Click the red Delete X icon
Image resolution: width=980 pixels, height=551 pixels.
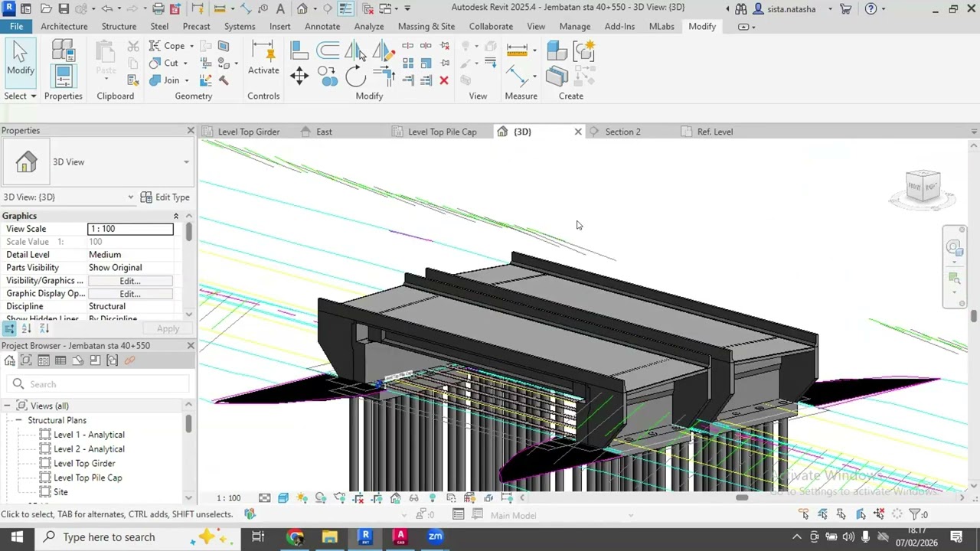point(444,80)
